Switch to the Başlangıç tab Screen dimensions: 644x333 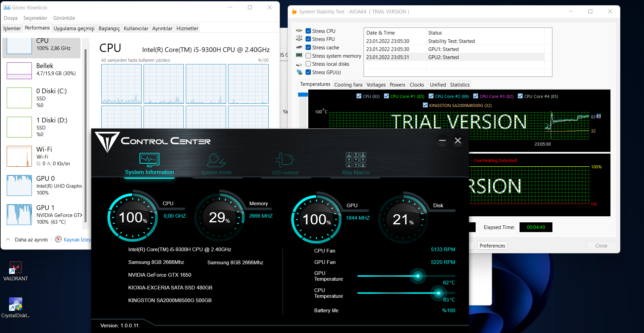click(x=109, y=29)
